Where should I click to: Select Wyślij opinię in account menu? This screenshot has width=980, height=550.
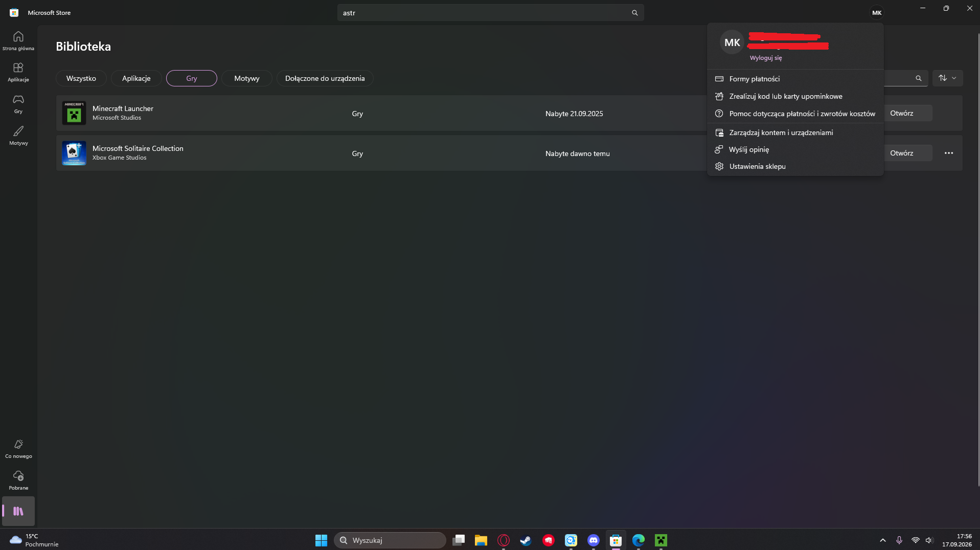coord(795,149)
